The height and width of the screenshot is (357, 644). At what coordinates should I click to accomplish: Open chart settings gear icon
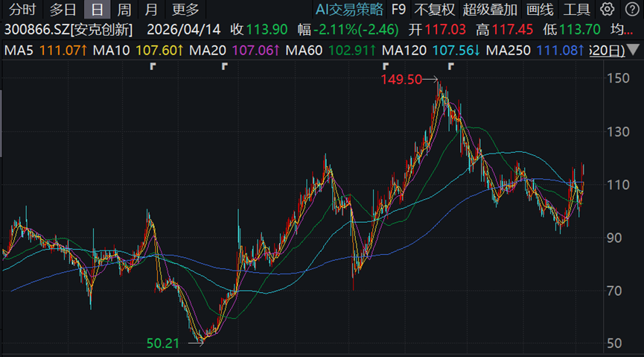coord(607,9)
